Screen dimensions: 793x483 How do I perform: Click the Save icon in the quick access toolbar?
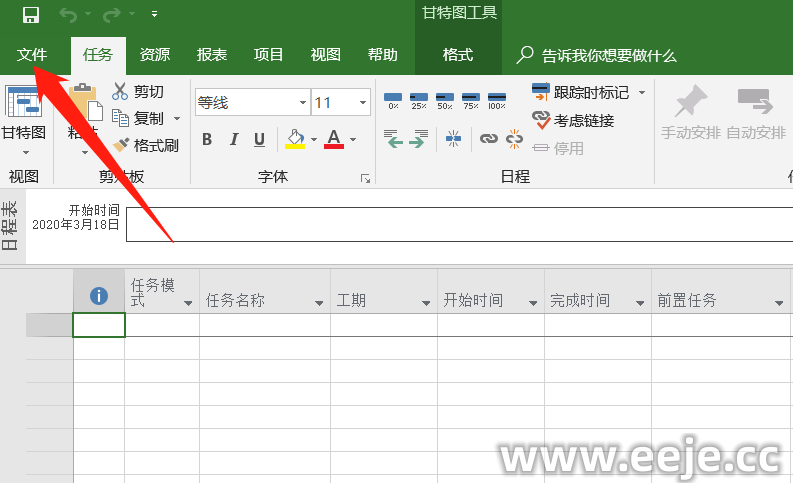30,14
